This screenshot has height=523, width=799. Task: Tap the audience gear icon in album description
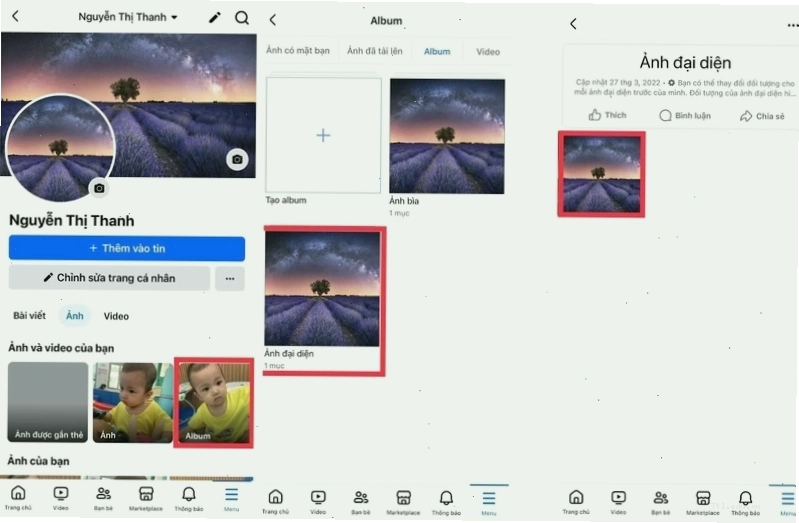click(671, 83)
